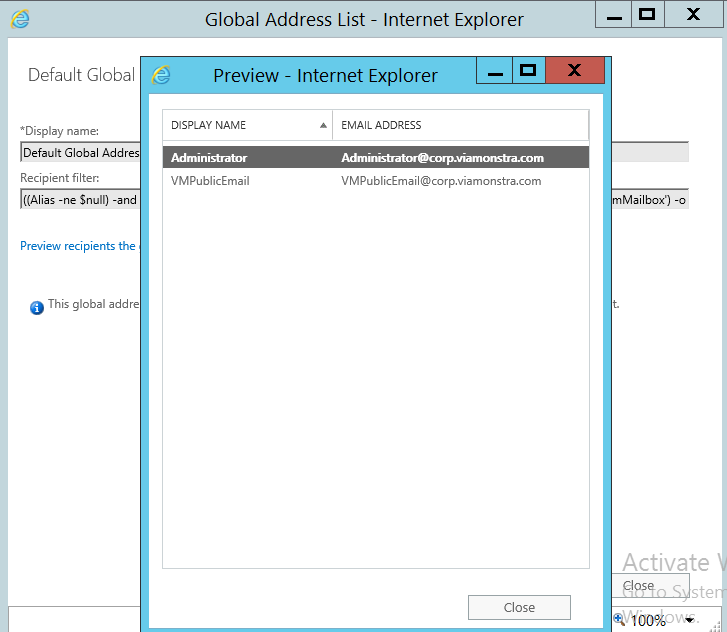Image resolution: width=727 pixels, height=632 pixels.
Task: Click the Internet Explorer icon in Global Address List title bar
Action: pyautogui.click(x=20, y=19)
